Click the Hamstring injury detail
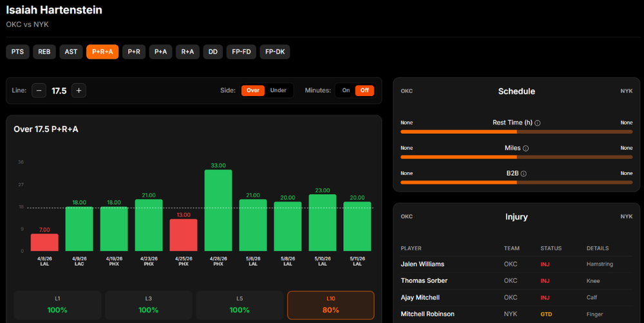The height and width of the screenshot is (323, 644). (600, 264)
